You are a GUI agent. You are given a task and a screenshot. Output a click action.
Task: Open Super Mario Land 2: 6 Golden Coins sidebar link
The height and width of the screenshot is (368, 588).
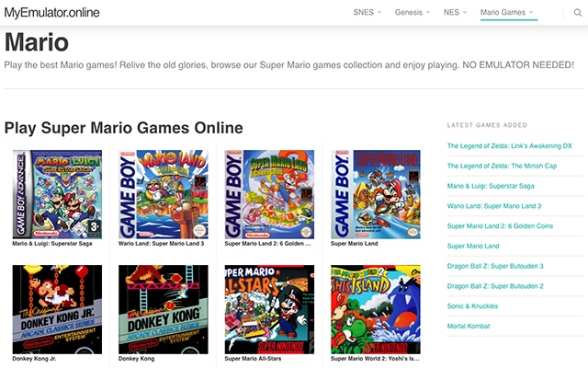(x=500, y=225)
